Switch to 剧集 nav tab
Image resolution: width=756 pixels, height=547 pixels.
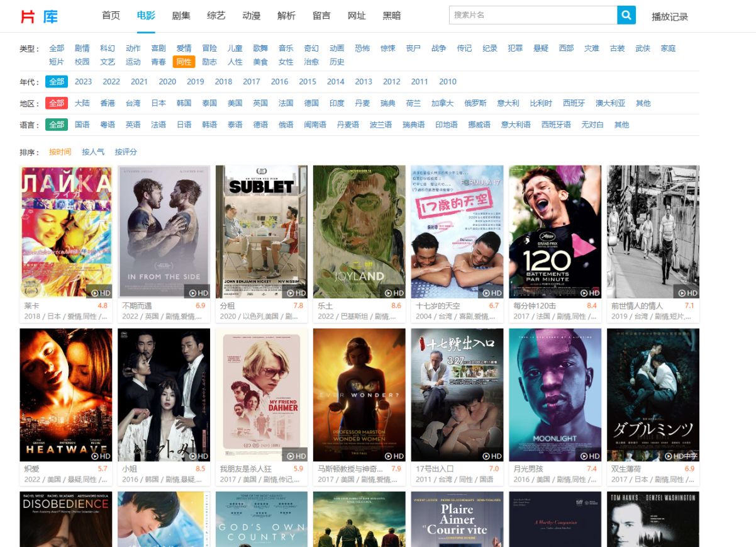pyautogui.click(x=181, y=16)
